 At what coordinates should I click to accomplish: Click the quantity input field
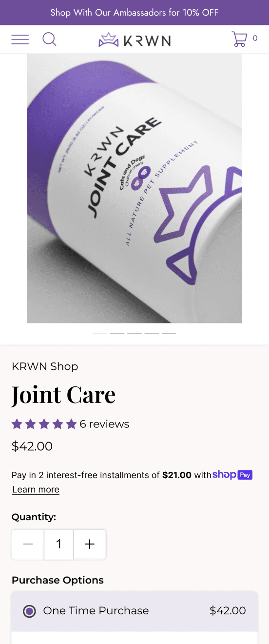58,544
